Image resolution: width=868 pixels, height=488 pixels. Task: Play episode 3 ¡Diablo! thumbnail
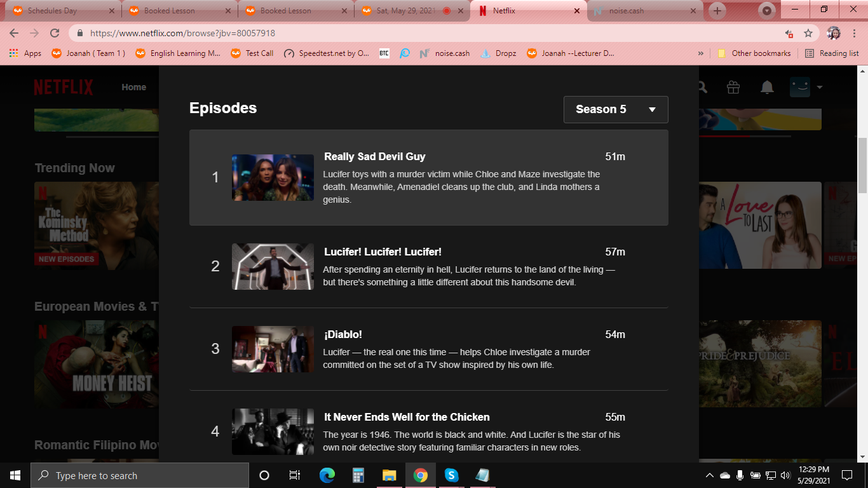click(273, 349)
